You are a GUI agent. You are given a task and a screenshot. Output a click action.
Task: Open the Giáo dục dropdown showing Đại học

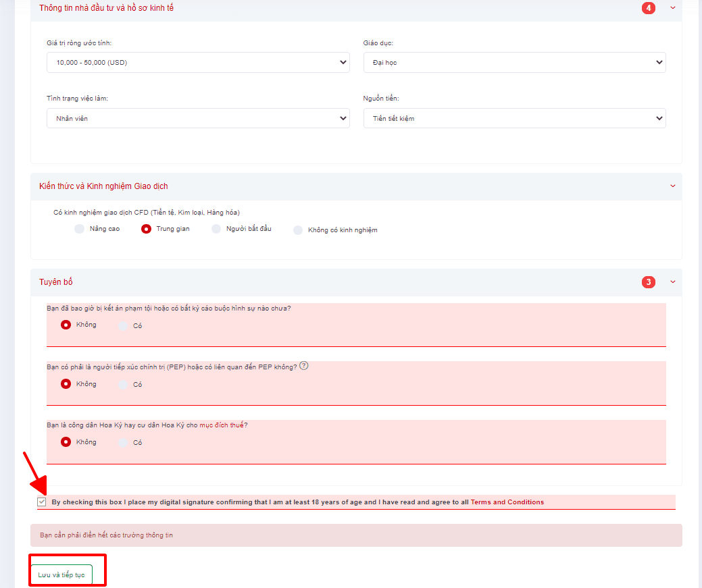[514, 62]
